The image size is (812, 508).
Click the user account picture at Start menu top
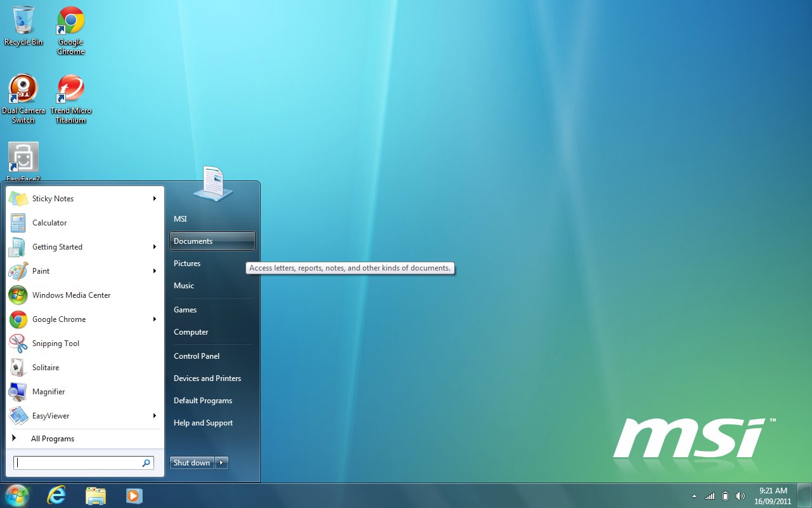213,183
